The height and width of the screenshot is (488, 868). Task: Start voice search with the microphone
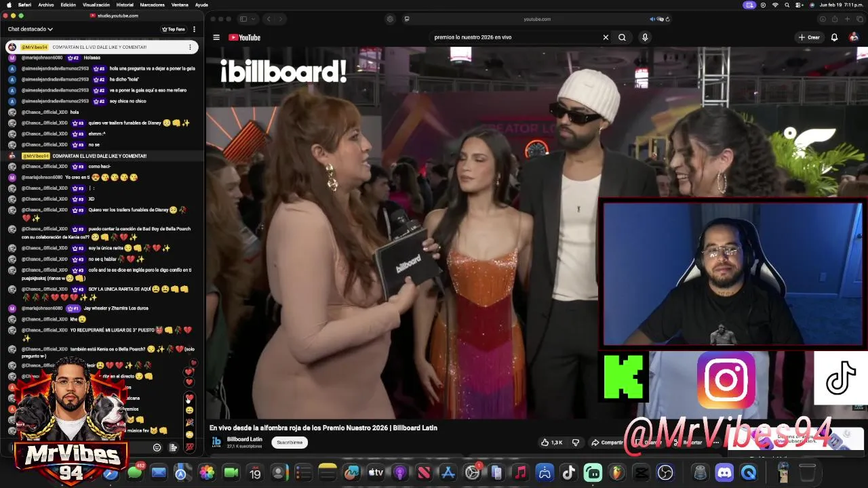pos(645,37)
